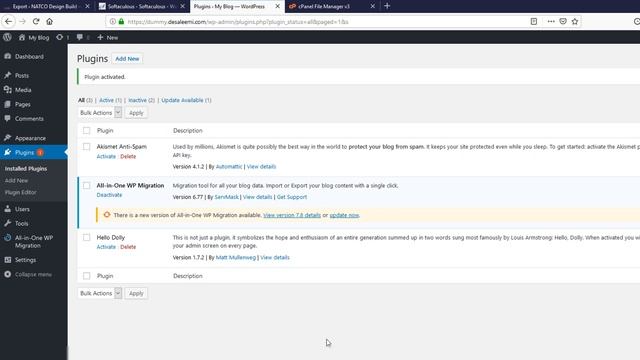Viewport: 640px width, 360px height.
Task: Activate the Akismet Anti-Spam plugin
Action: coord(106,156)
